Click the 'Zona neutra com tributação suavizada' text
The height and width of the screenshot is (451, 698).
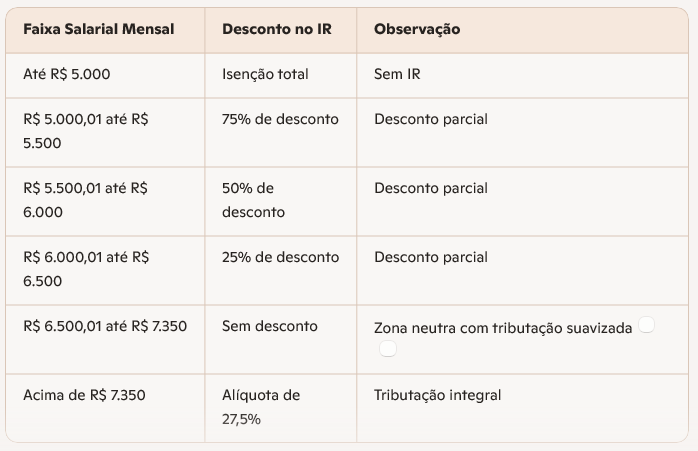(x=502, y=328)
